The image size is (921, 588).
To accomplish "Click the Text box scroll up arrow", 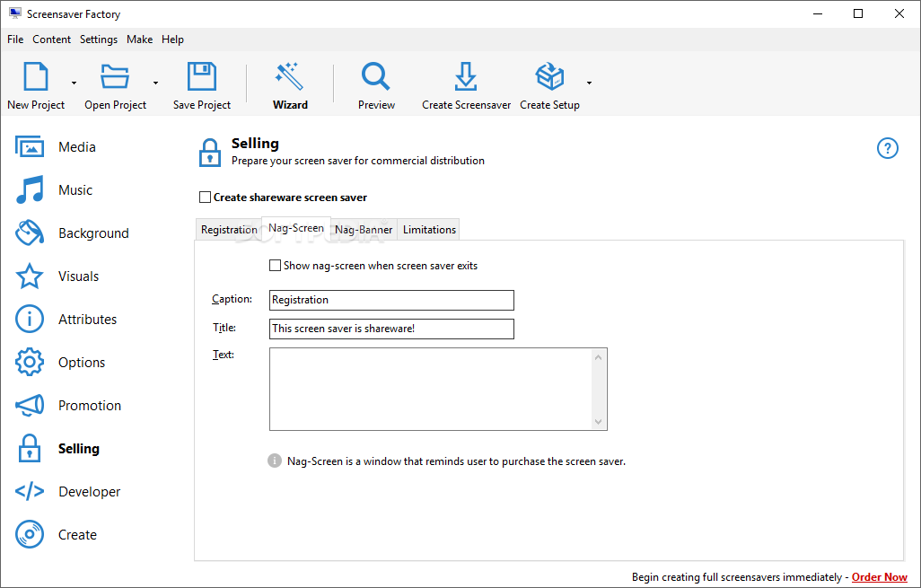I will [599, 357].
